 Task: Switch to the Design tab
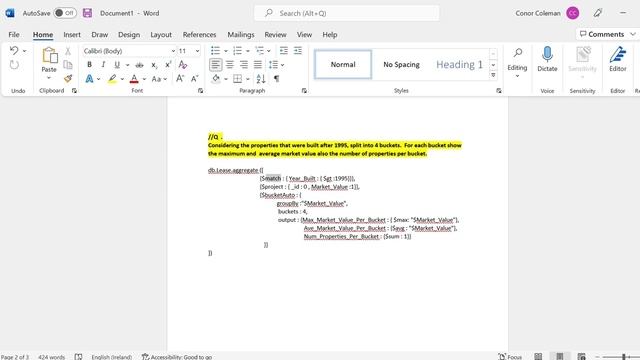[129, 35]
